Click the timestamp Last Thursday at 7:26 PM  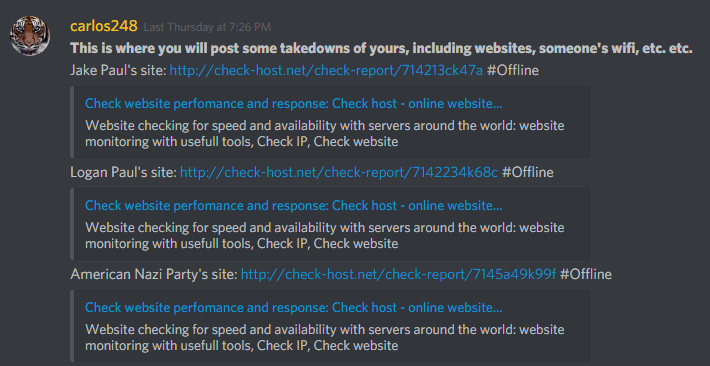click(x=207, y=27)
